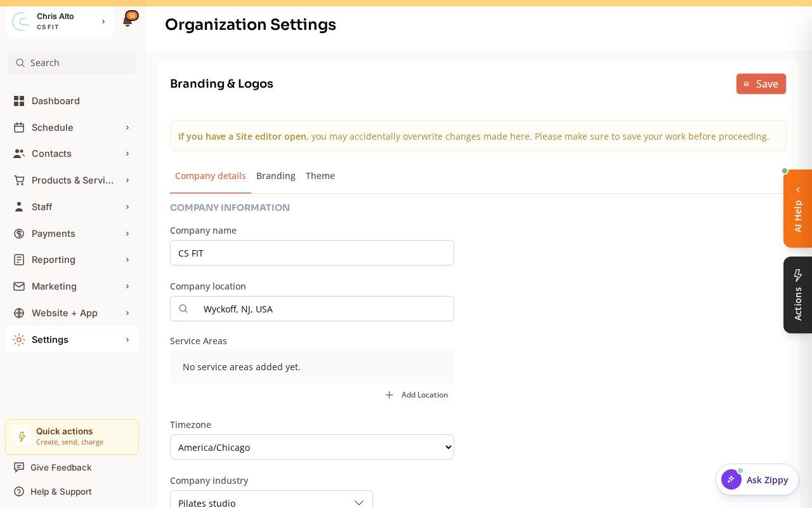This screenshot has width=812, height=508.
Task: Click the Website + App globe icon
Action: pos(19,313)
